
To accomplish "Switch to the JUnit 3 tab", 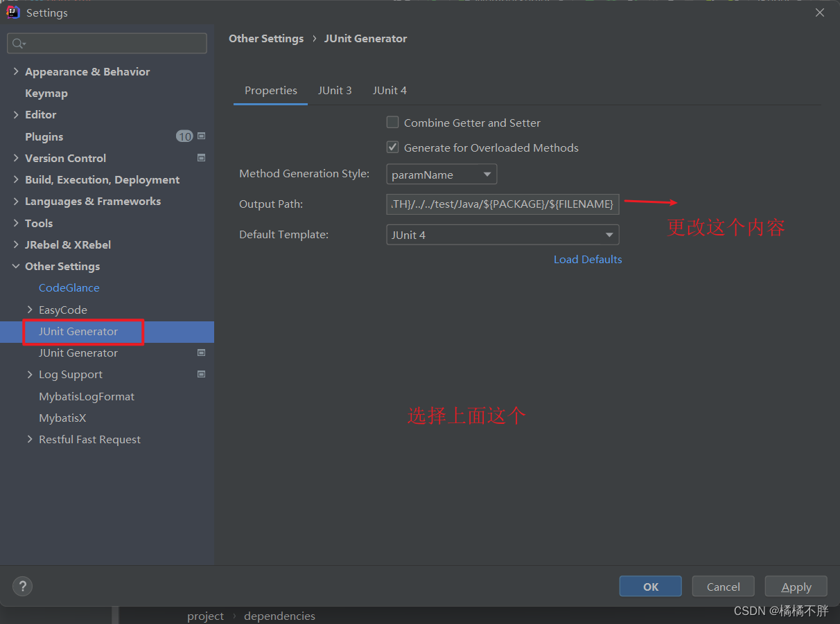I will [x=335, y=90].
